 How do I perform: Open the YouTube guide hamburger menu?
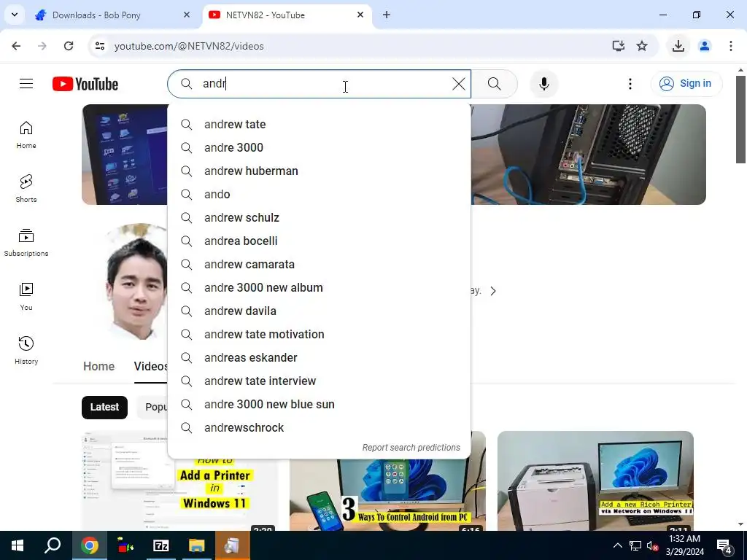click(26, 84)
